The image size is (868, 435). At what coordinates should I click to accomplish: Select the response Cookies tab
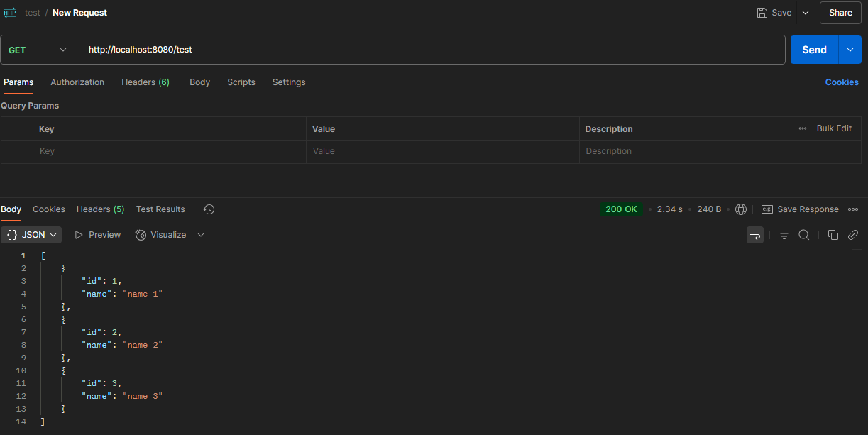pos(49,209)
